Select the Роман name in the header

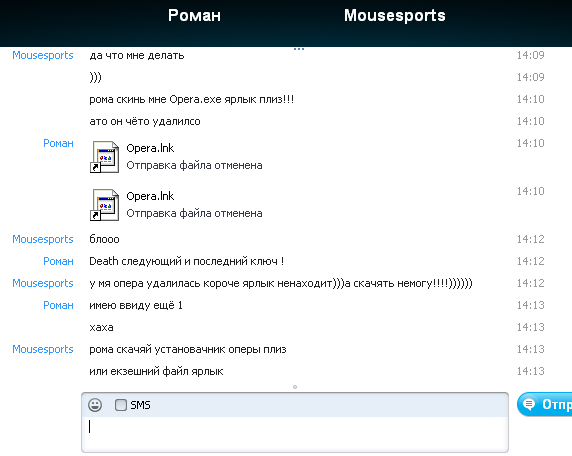[194, 15]
